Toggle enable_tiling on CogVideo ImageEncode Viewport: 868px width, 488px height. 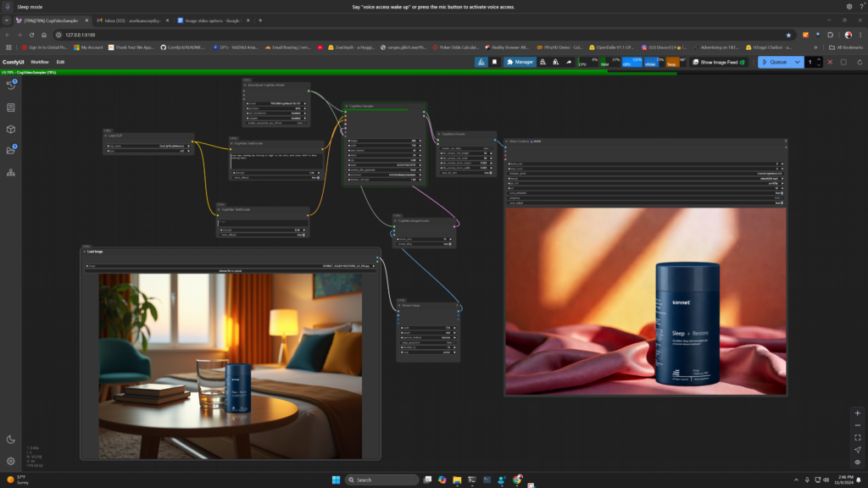pyautogui.click(x=424, y=244)
